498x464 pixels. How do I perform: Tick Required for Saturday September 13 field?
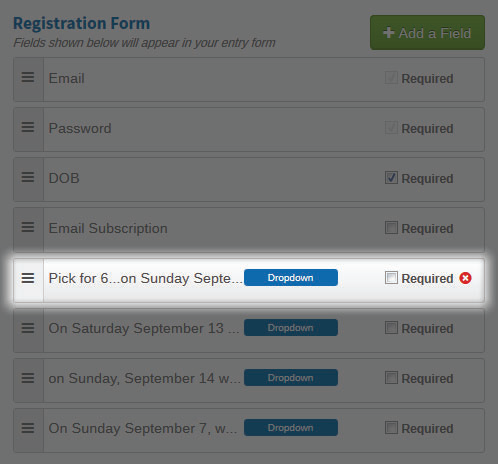click(x=391, y=328)
